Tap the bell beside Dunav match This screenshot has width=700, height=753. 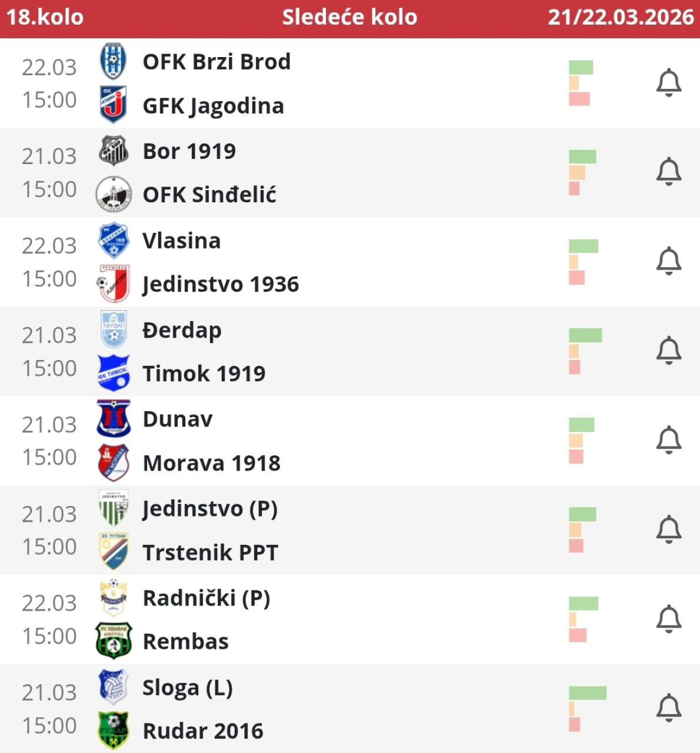coord(668,440)
